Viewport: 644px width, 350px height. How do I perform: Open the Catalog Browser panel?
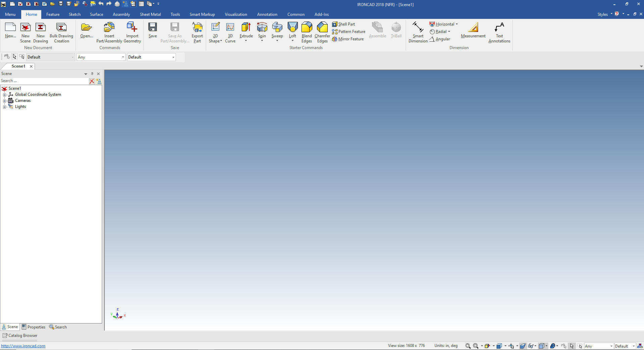(20, 336)
